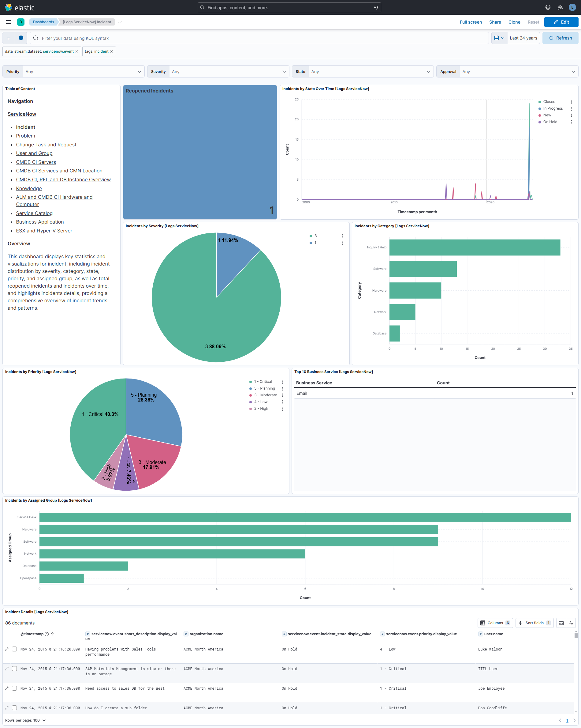Viewport: 581px width, 728px height.
Task: Click the green color dot for In Progress legend
Action: coord(540,108)
